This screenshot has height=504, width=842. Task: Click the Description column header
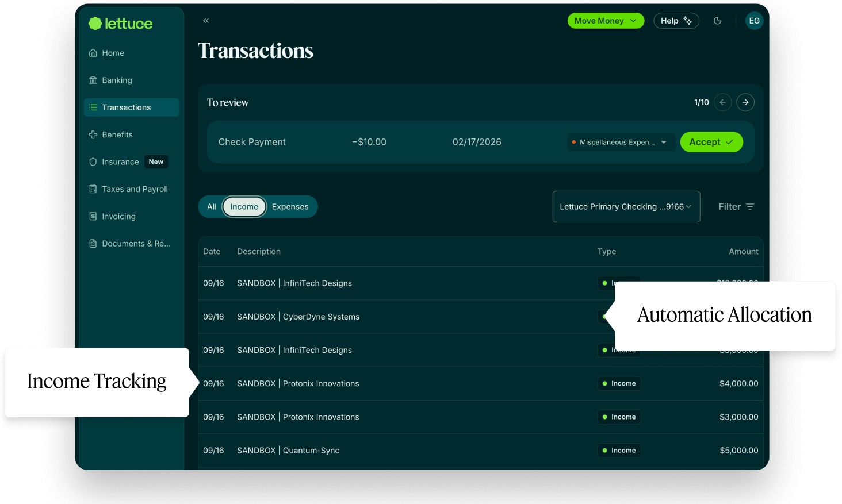click(259, 252)
